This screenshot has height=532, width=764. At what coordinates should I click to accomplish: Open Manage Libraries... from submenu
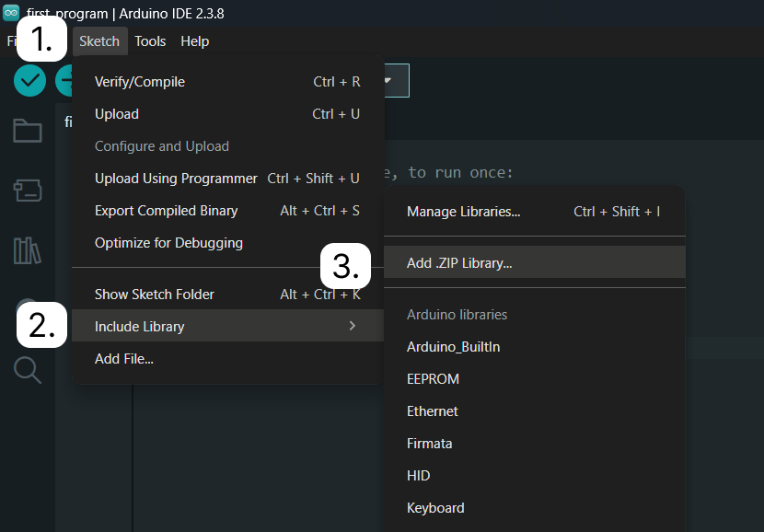[535, 212]
